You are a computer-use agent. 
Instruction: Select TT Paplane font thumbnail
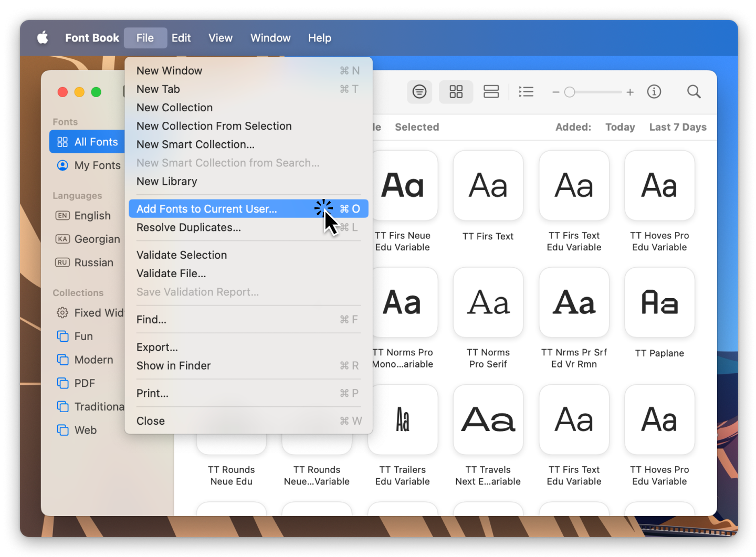(659, 302)
